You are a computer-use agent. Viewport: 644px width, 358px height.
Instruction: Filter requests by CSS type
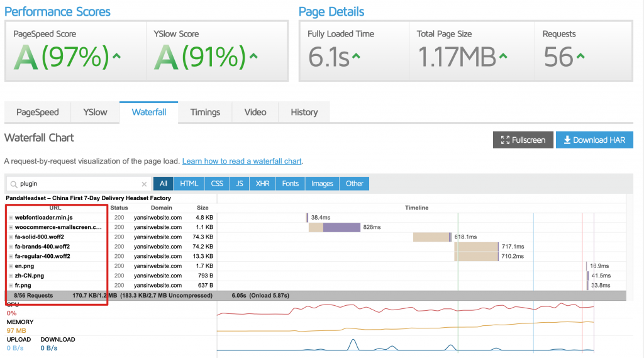(217, 184)
